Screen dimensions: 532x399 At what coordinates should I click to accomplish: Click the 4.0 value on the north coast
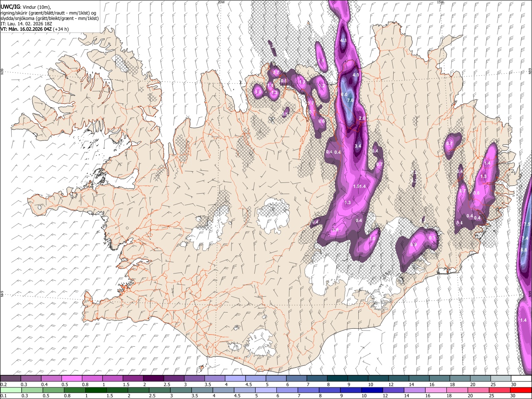tap(356, 75)
